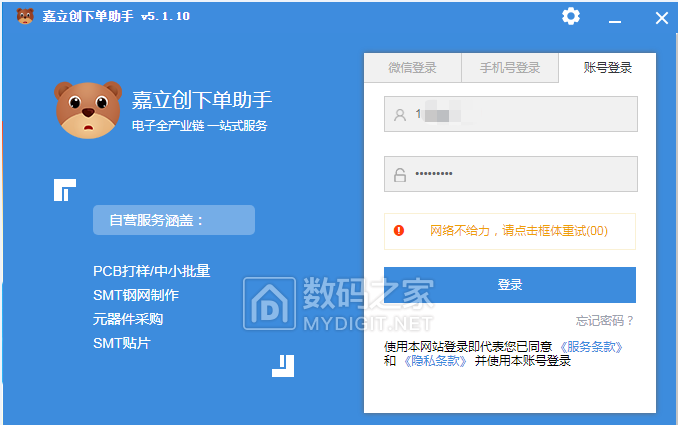Focus the account number input field
This screenshot has width=678, height=425.
520,114
